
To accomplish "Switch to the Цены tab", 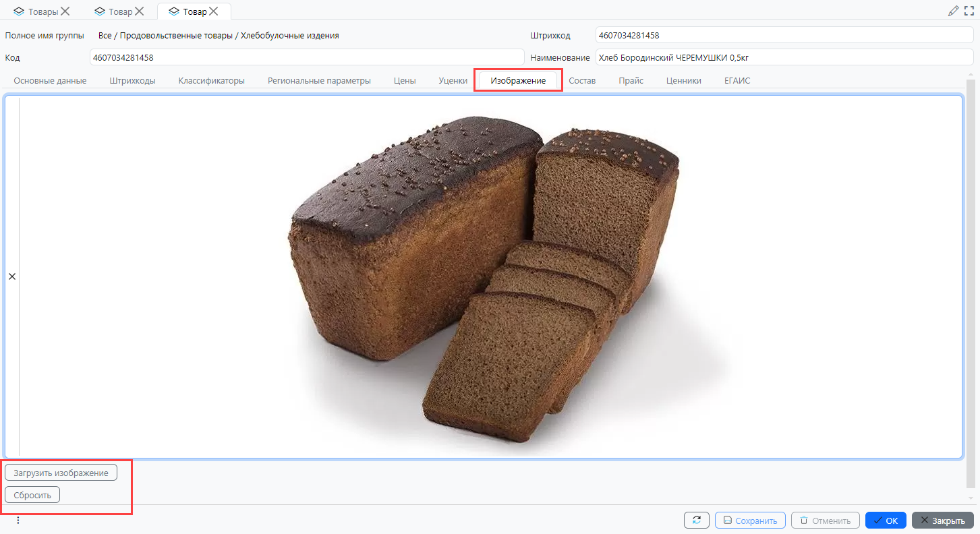I will click(405, 80).
